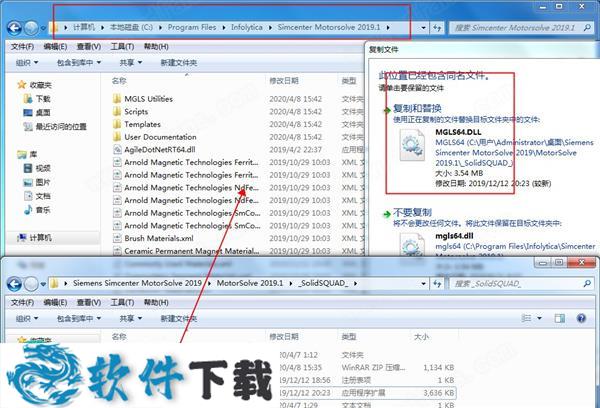Sort by 大小 column in _SolidSQUAD_ window

coord(421,337)
